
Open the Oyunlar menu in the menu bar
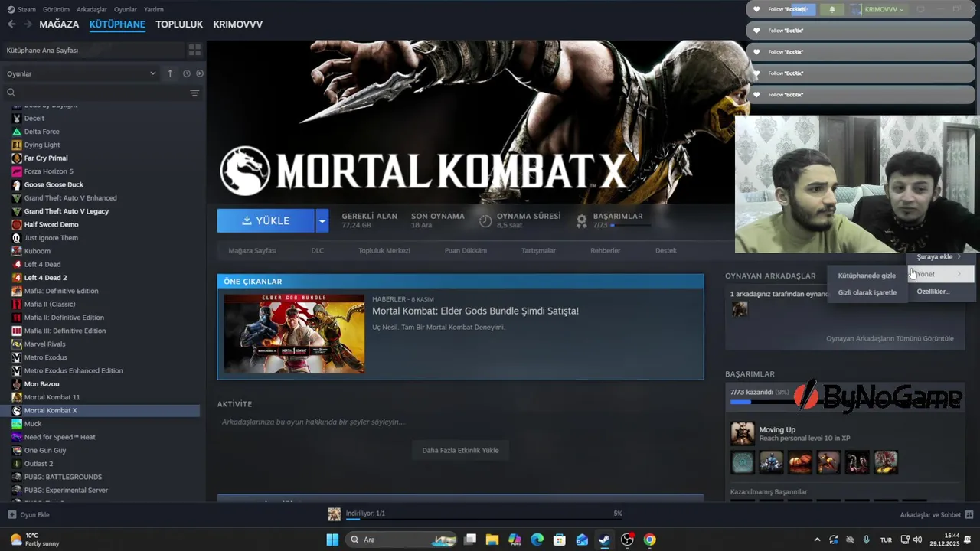pyautogui.click(x=126, y=9)
